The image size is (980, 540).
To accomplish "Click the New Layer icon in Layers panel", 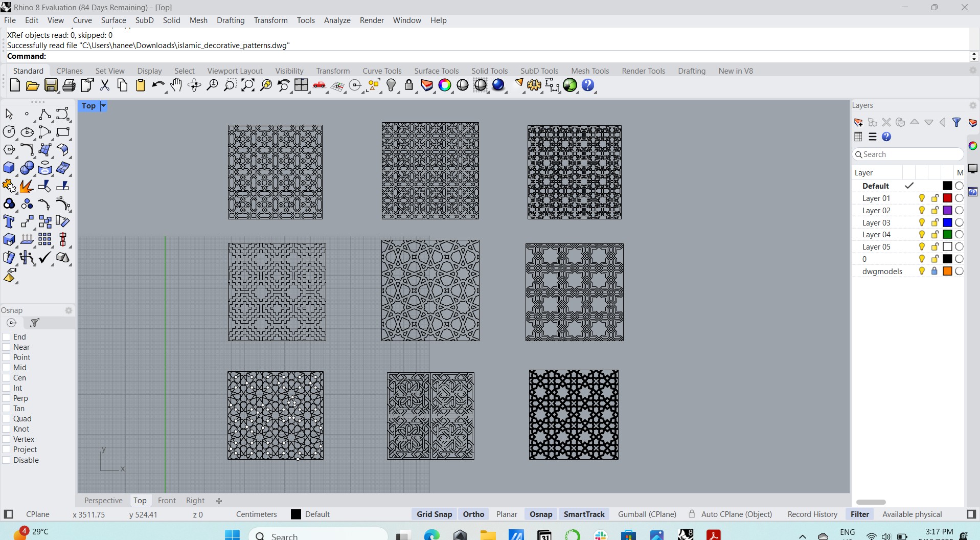I will tap(858, 123).
